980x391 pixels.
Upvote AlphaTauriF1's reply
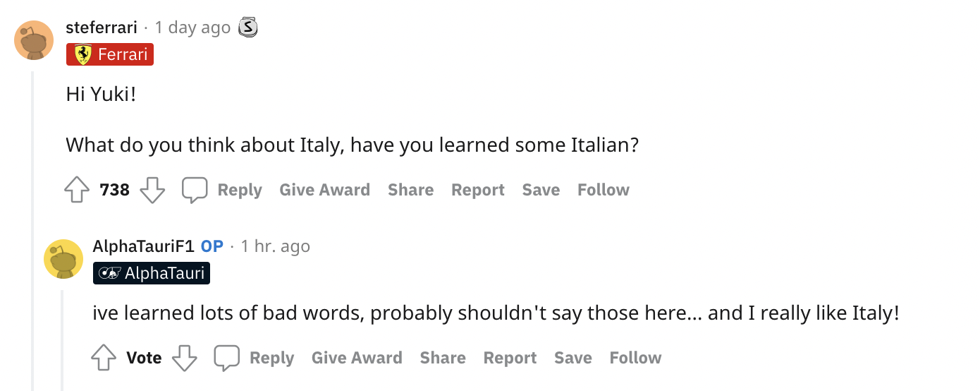pos(104,358)
